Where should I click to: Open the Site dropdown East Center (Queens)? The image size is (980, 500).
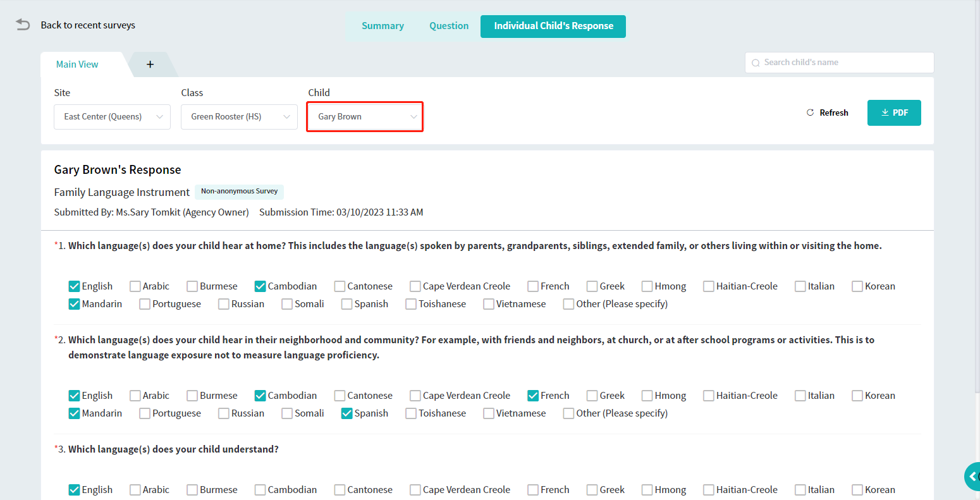coord(112,117)
